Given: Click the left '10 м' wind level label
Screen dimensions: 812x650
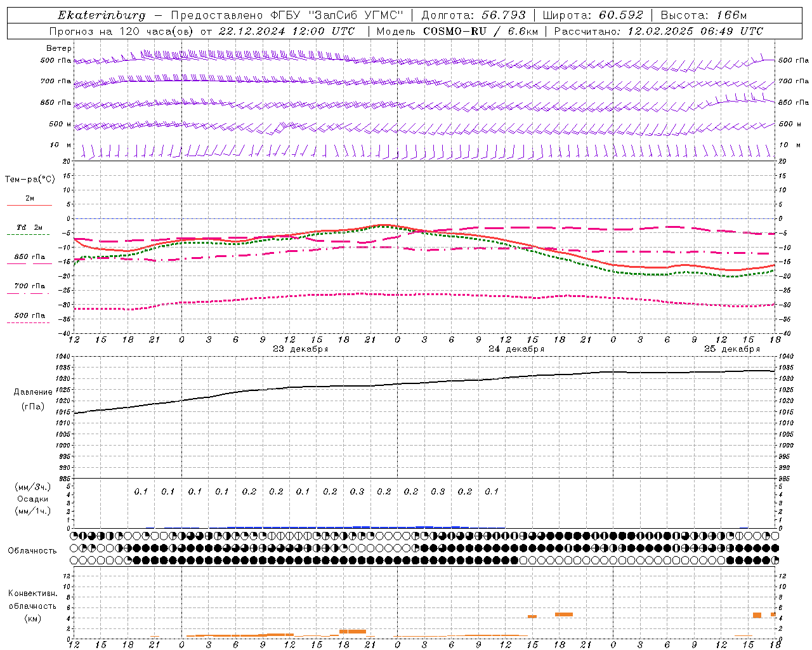Looking at the screenshot, I should (x=60, y=145).
